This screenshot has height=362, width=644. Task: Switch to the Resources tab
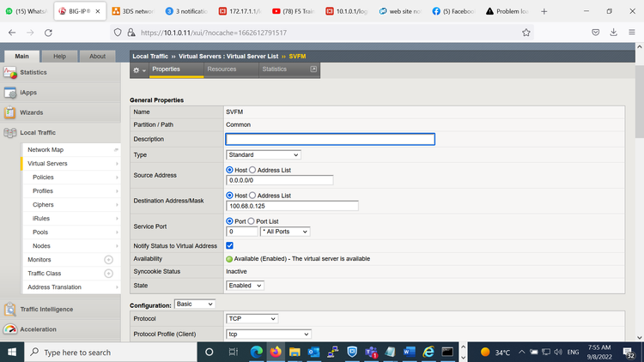[222, 69]
